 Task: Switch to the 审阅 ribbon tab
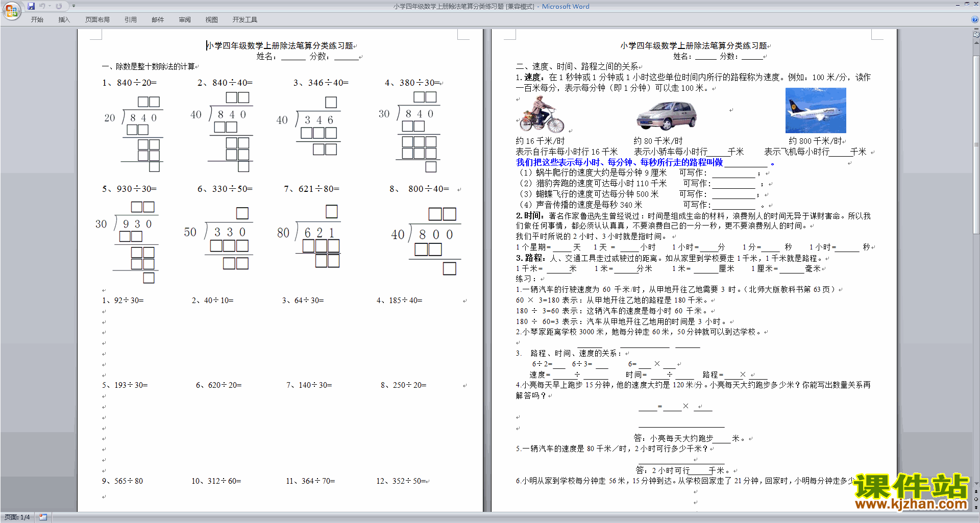[185, 19]
